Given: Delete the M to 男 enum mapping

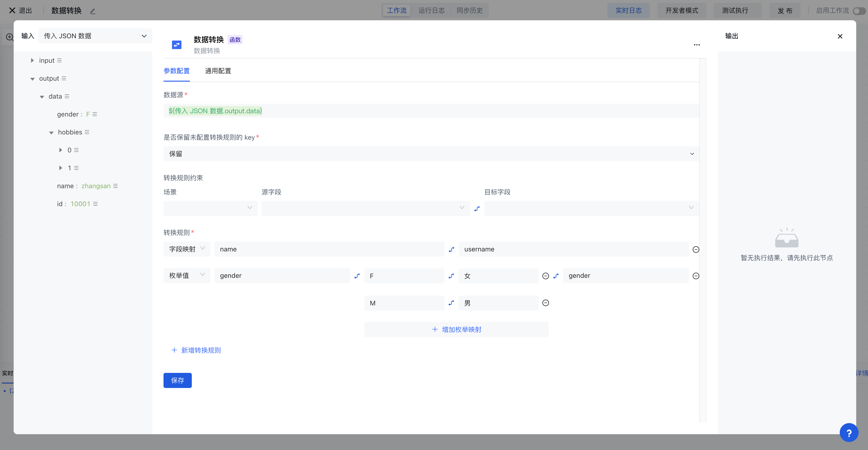Looking at the screenshot, I should [545, 303].
